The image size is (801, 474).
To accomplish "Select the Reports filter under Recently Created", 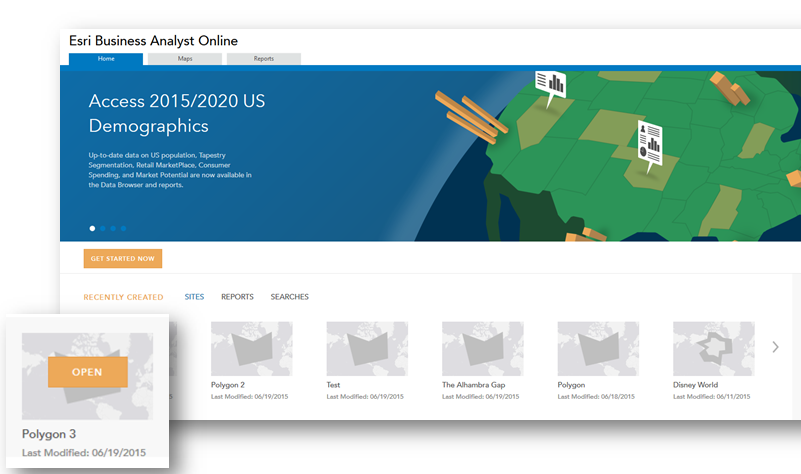I will coord(237,297).
